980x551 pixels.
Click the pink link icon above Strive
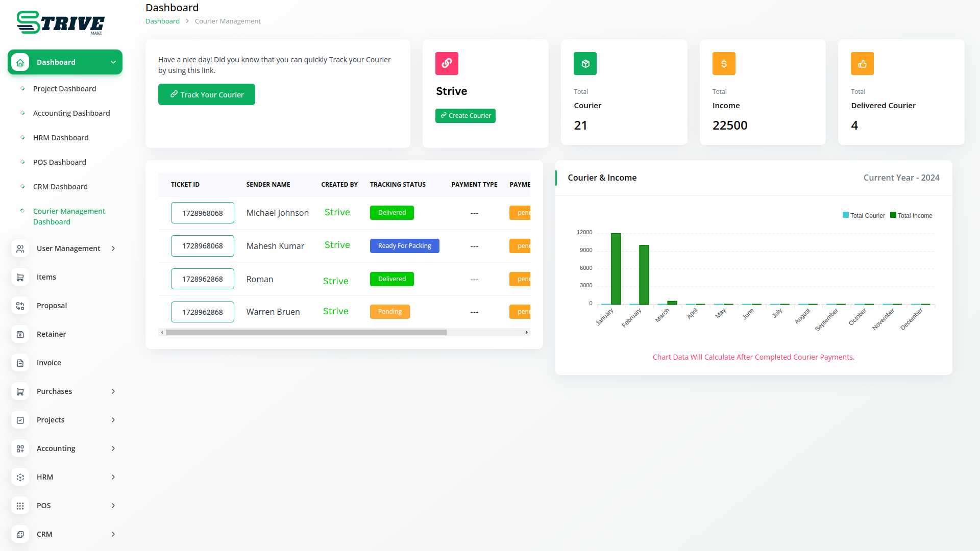[447, 63]
